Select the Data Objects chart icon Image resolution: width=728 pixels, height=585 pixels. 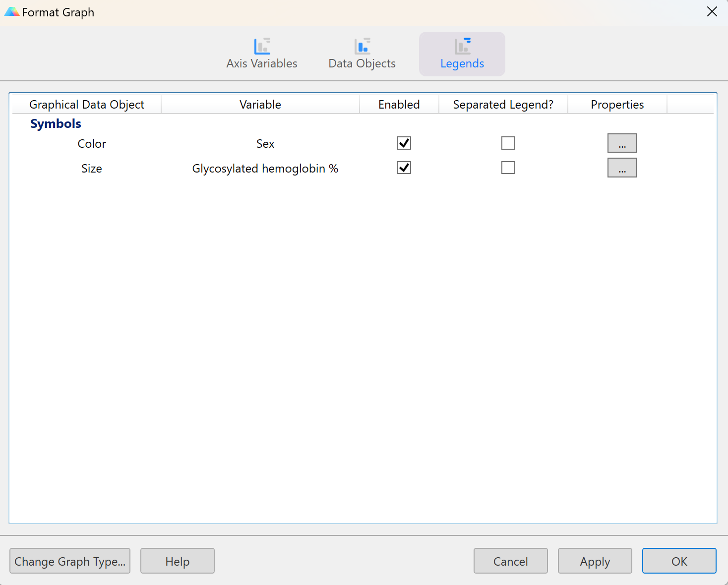(x=362, y=46)
